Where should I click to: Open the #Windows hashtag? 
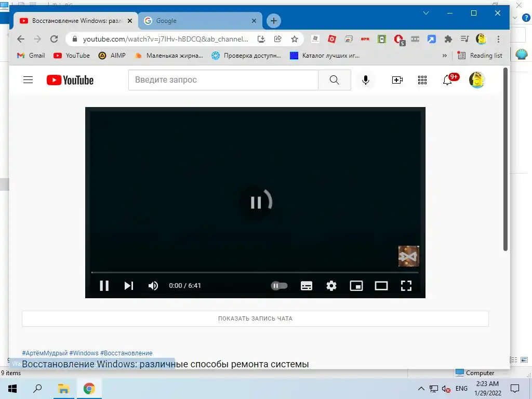[x=84, y=353]
